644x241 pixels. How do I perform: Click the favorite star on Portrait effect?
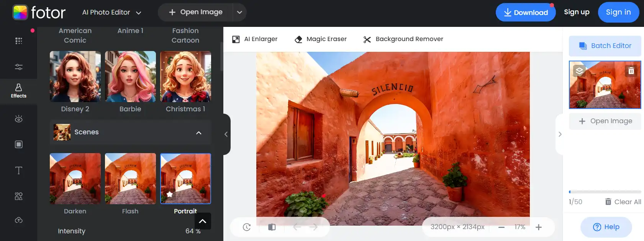tap(169, 195)
